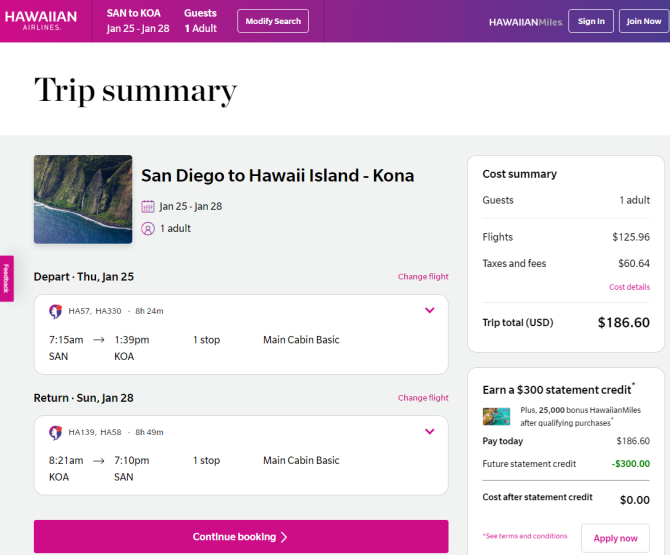Click the Flights $125.96 price
This screenshot has width=670, height=555.
(x=631, y=237)
